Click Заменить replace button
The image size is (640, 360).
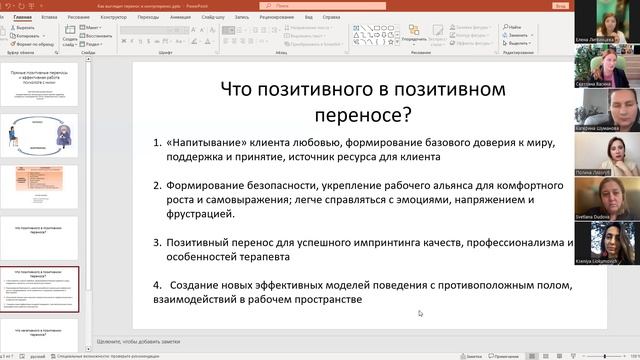coord(515,35)
